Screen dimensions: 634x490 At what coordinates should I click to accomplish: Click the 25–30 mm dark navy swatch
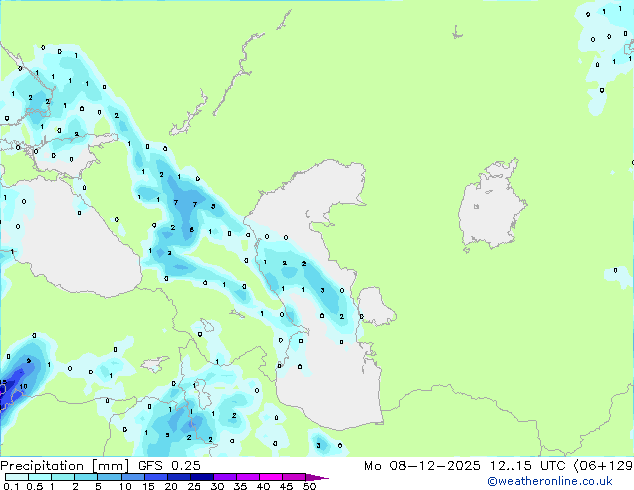tap(202, 477)
